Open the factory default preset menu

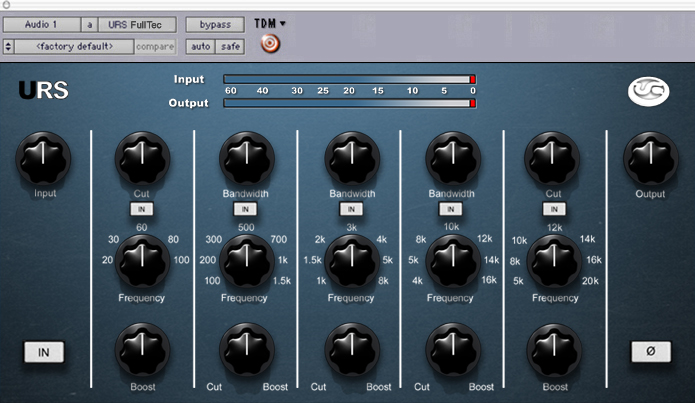(x=74, y=47)
